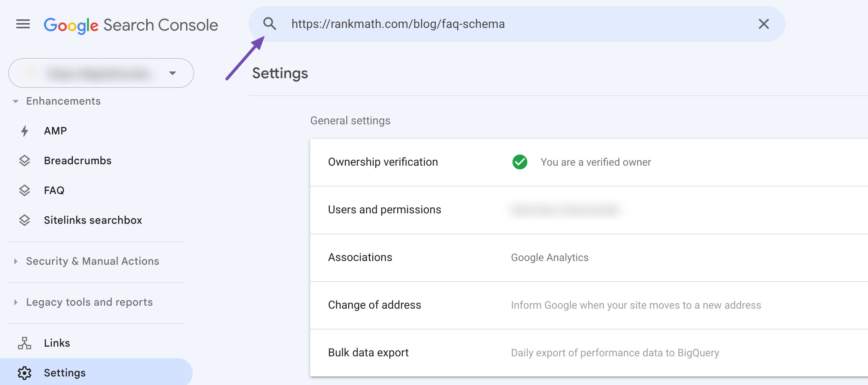Click the 'Google Analytics' association text
Image resolution: width=868 pixels, height=385 pixels.
[550, 257]
